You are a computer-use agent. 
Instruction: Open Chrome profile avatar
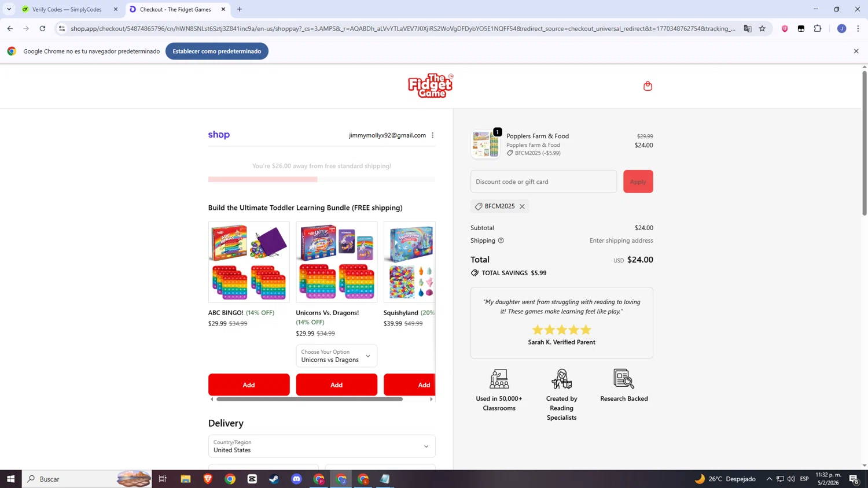pyautogui.click(x=842, y=28)
